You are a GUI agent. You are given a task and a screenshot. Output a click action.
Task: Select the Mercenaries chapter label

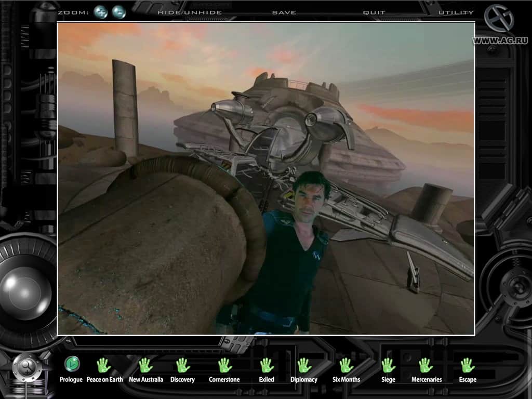point(427,380)
